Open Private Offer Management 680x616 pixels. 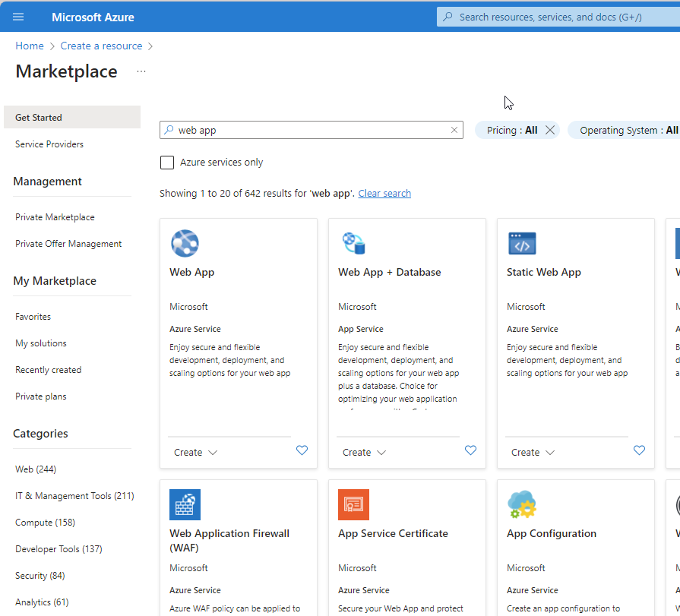click(x=68, y=244)
